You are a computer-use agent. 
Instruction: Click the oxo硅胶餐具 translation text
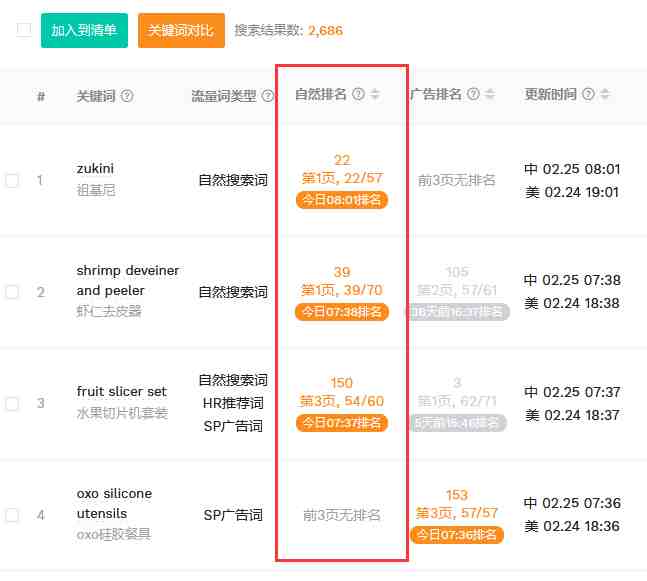pos(114,534)
